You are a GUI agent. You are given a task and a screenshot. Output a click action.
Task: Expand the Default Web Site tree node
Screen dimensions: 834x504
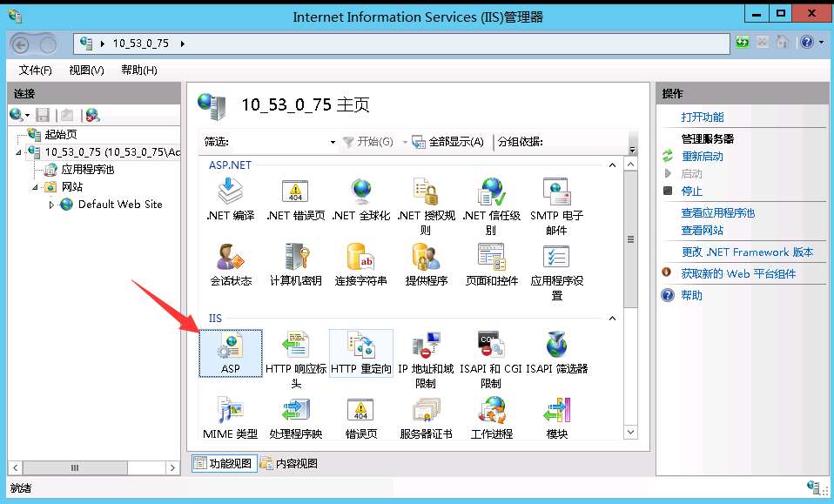point(52,205)
